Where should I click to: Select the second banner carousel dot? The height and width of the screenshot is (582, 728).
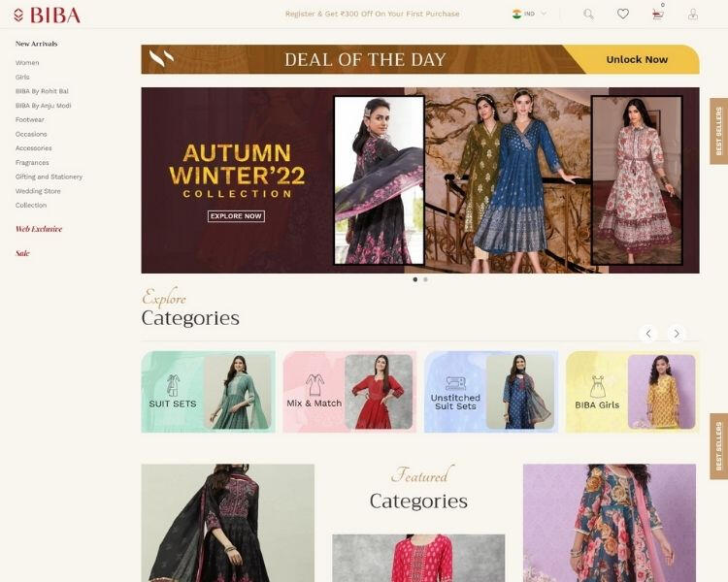425,279
